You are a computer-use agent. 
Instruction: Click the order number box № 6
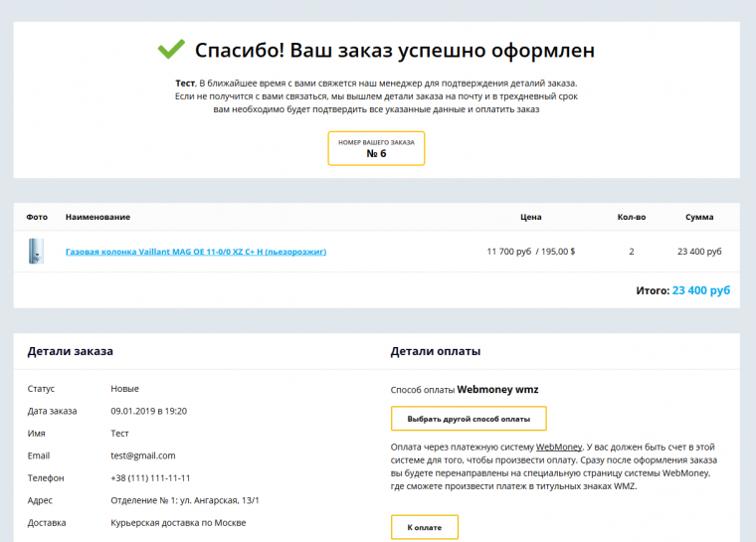(376, 148)
